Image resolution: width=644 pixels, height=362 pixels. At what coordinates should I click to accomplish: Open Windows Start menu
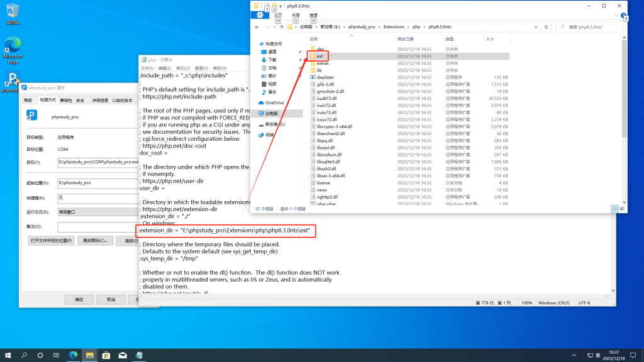tap(8, 356)
